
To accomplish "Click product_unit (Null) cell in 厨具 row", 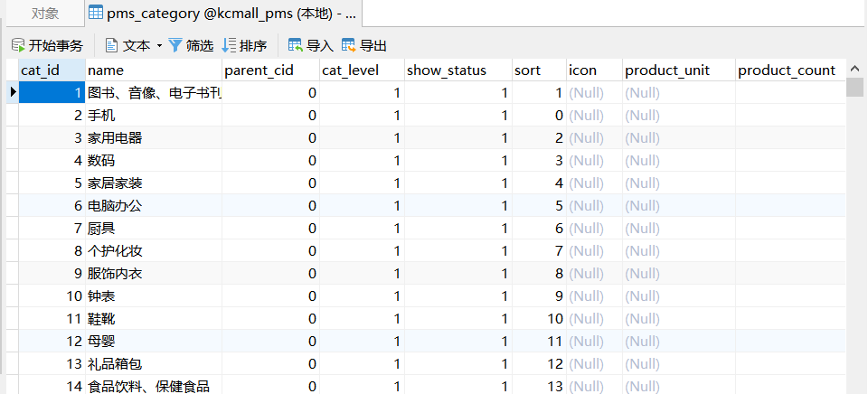I will (x=679, y=228).
